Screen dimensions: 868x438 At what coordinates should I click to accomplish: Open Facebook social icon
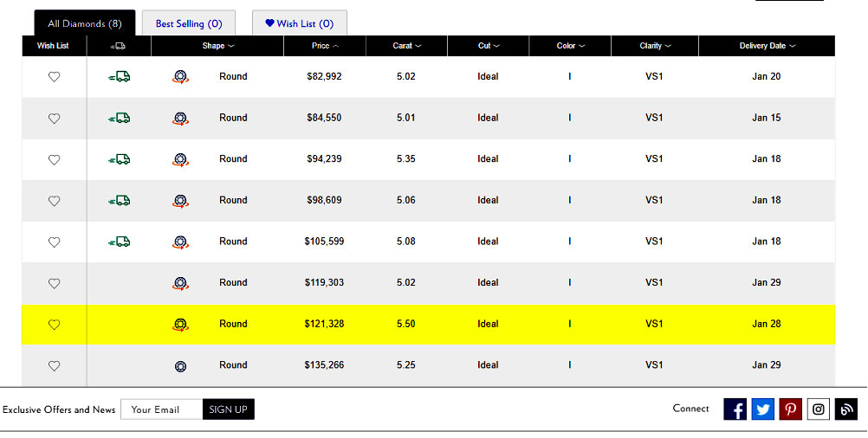(x=735, y=409)
